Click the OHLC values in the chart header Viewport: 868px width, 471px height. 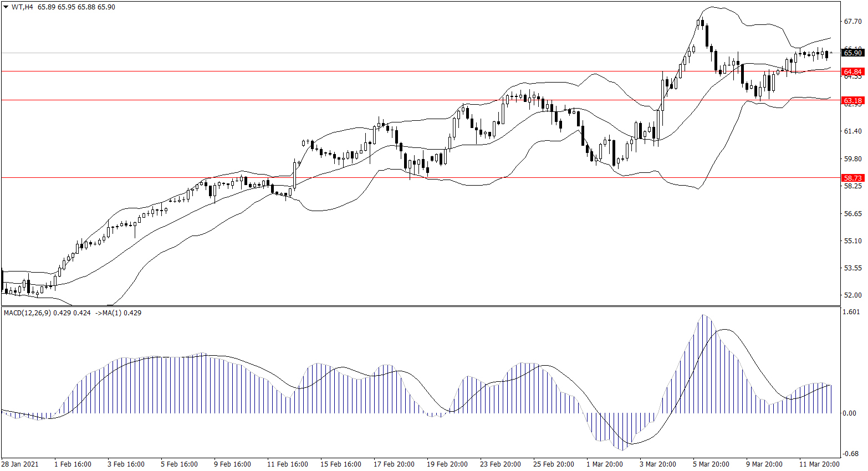pyautogui.click(x=76, y=7)
